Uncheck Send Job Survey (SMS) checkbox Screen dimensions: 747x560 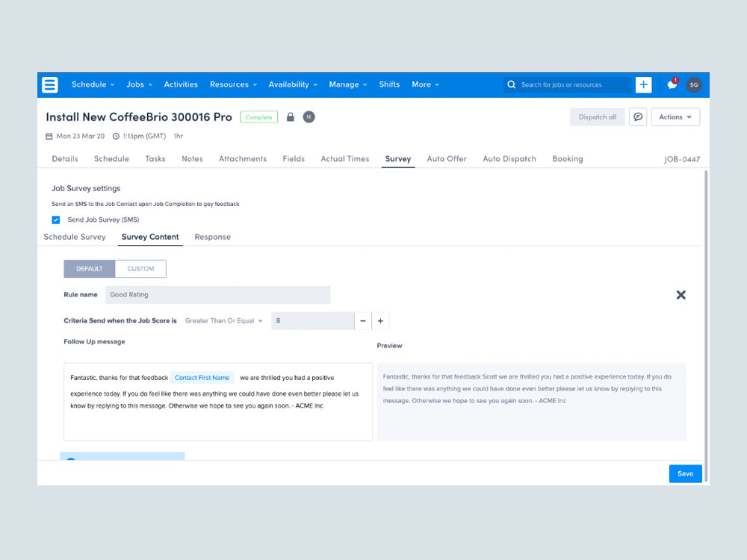tap(56, 220)
